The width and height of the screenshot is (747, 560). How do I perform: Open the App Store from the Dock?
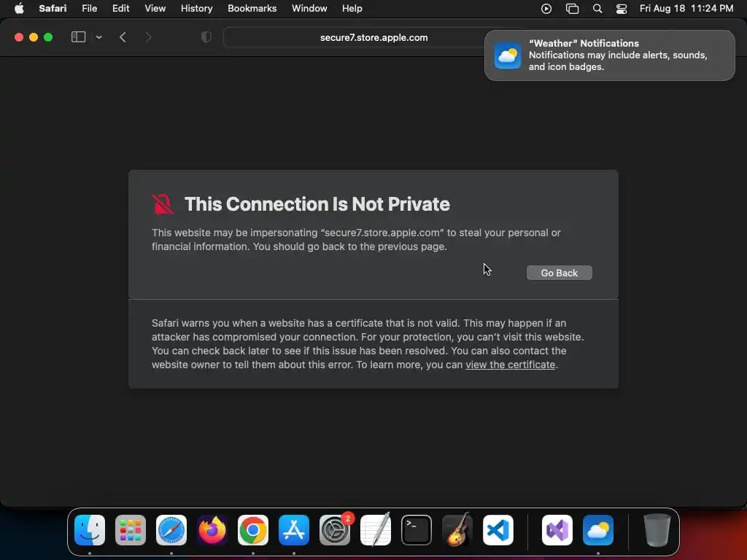tap(294, 529)
